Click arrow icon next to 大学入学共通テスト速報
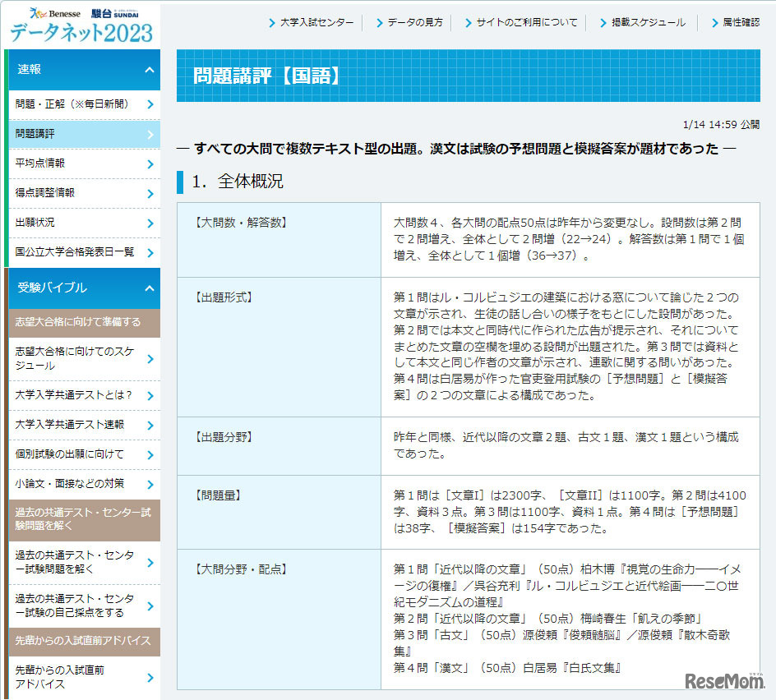 150,425
